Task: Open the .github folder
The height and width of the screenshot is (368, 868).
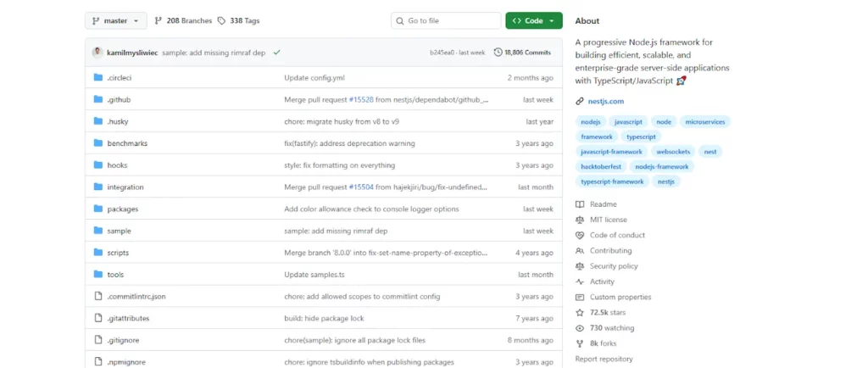Action: [x=119, y=99]
